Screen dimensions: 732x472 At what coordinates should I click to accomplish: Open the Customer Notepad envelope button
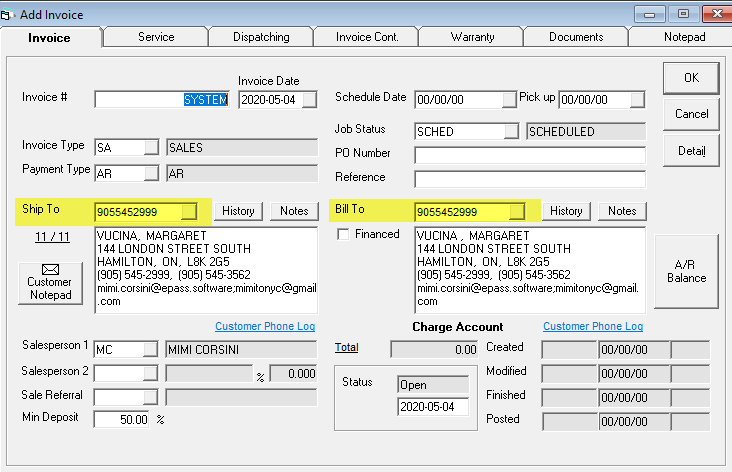point(50,283)
